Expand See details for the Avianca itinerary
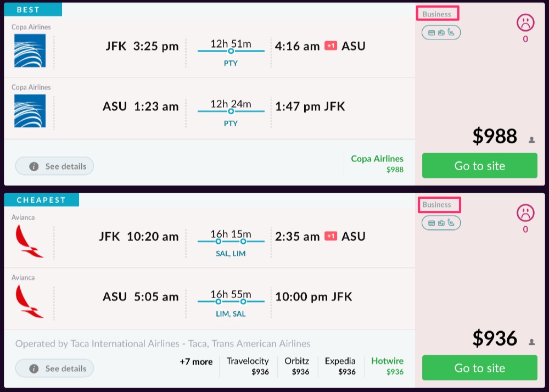The width and height of the screenshot is (549, 392). 55,368
